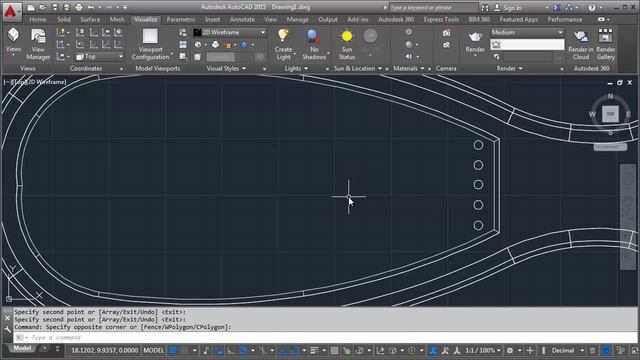Open the Decimal units dropdown

click(x=567, y=350)
